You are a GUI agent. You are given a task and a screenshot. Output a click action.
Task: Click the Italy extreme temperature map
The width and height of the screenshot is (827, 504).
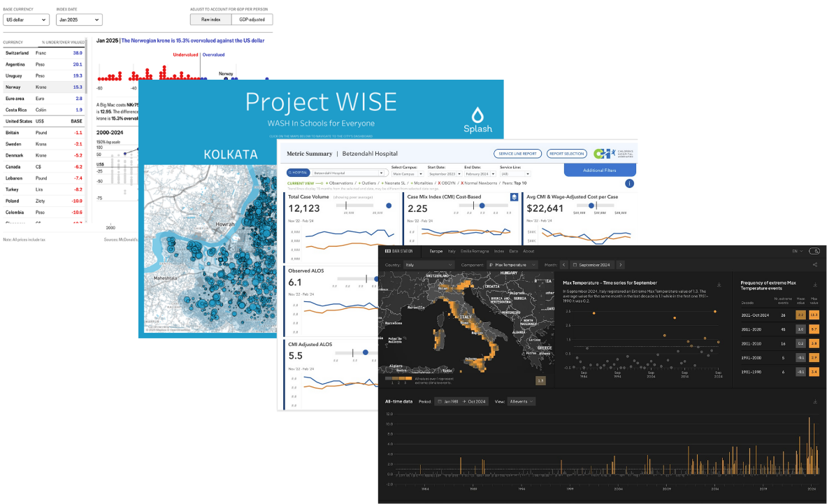[x=466, y=322]
